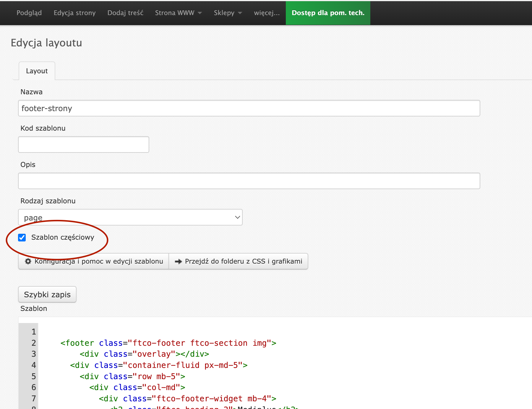Viewport: 532px width, 409px height.
Task: Go to Edycja strony
Action: [74, 13]
